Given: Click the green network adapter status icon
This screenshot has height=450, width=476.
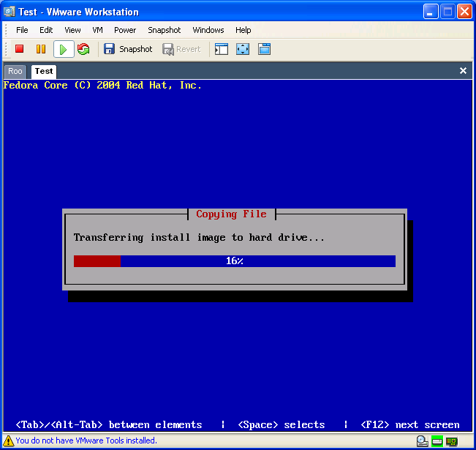Looking at the screenshot, I should point(437,441).
